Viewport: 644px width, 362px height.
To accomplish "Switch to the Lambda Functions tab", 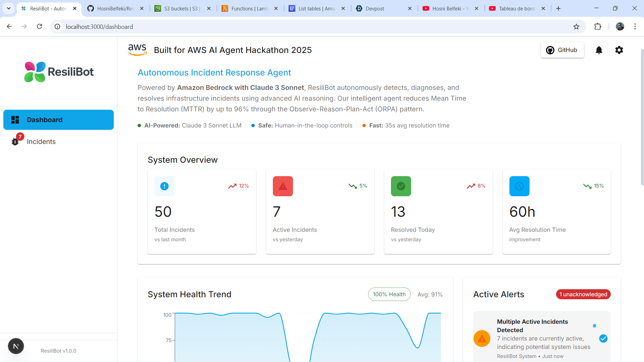I will (250, 8).
